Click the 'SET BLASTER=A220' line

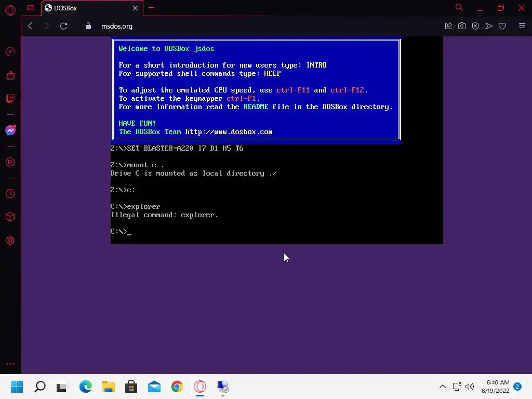[177, 148]
